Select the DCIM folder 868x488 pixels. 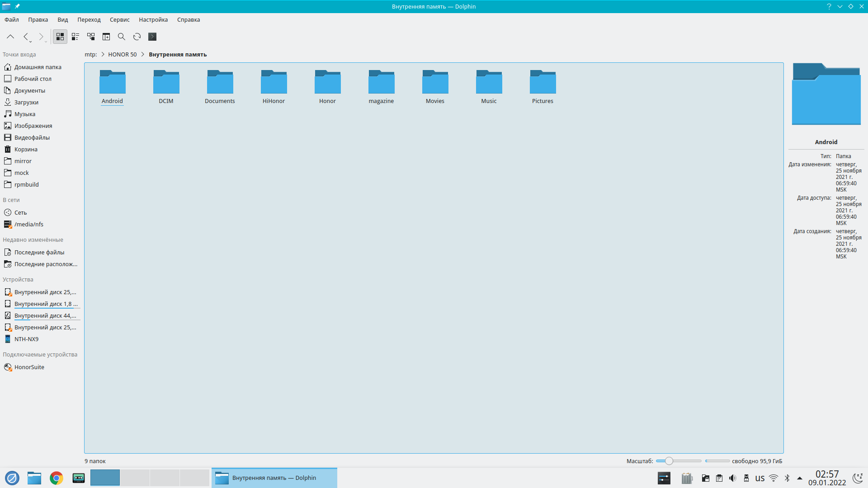pyautogui.click(x=166, y=87)
